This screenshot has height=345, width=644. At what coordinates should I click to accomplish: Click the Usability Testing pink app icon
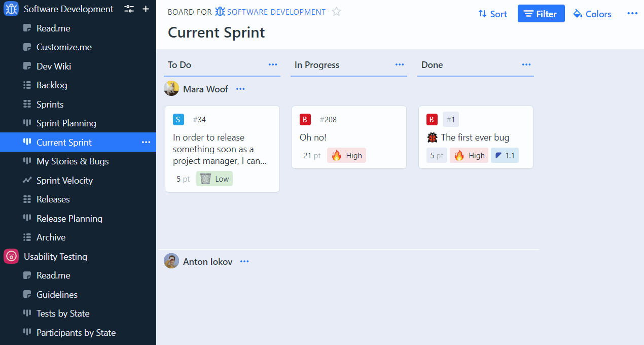[x=11, y=256]
